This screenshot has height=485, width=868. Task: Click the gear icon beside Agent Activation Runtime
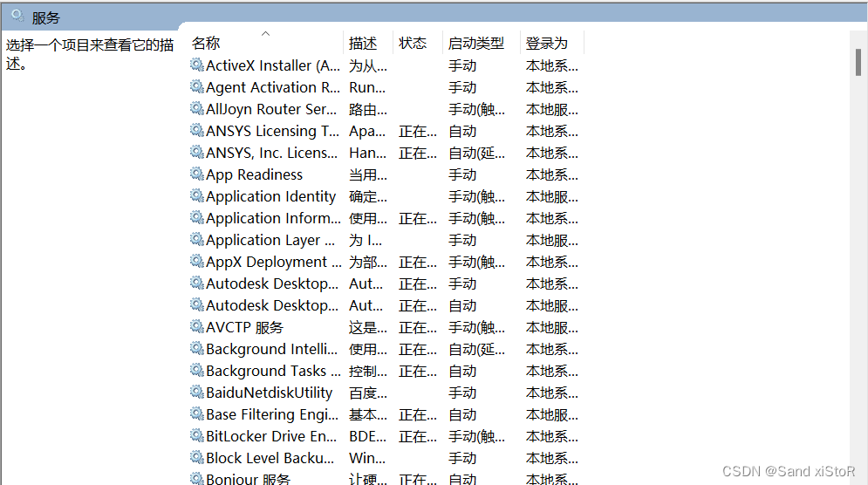[x=197, y=86]
